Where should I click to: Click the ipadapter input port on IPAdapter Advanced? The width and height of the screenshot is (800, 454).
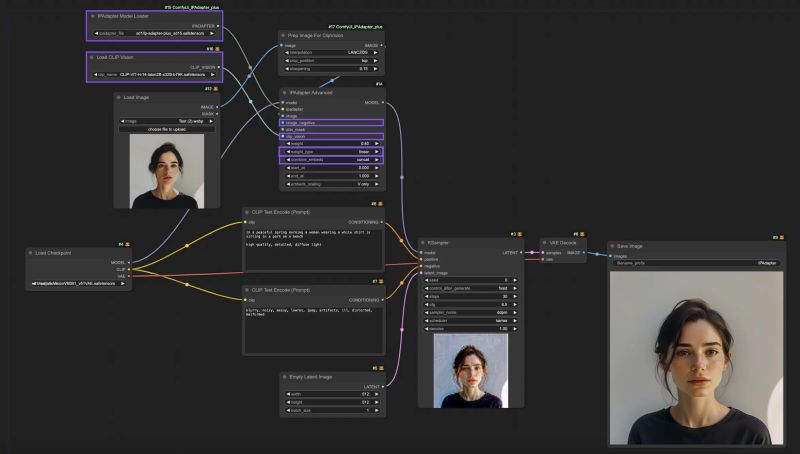tap(283, 109)
